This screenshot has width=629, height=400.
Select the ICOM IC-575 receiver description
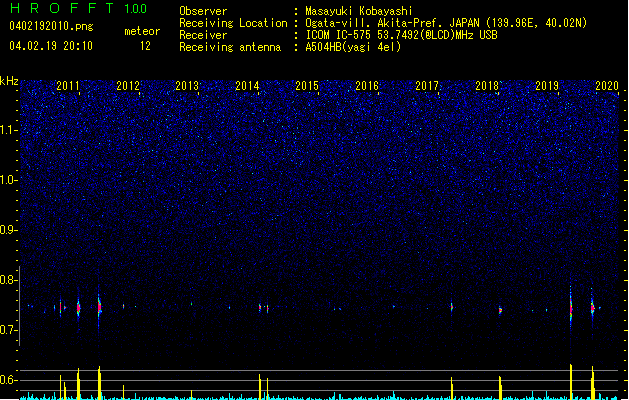(x=401, y=35)
